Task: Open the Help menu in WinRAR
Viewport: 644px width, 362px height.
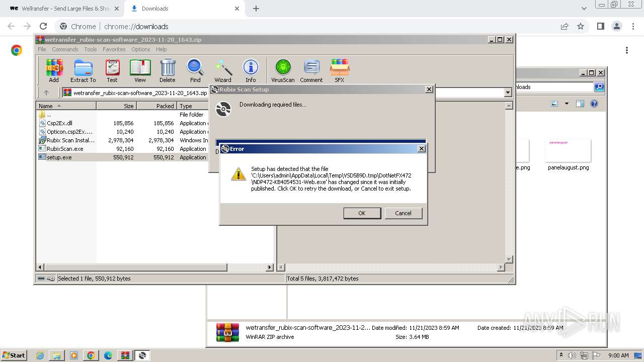Action: (x=161, y=49)
